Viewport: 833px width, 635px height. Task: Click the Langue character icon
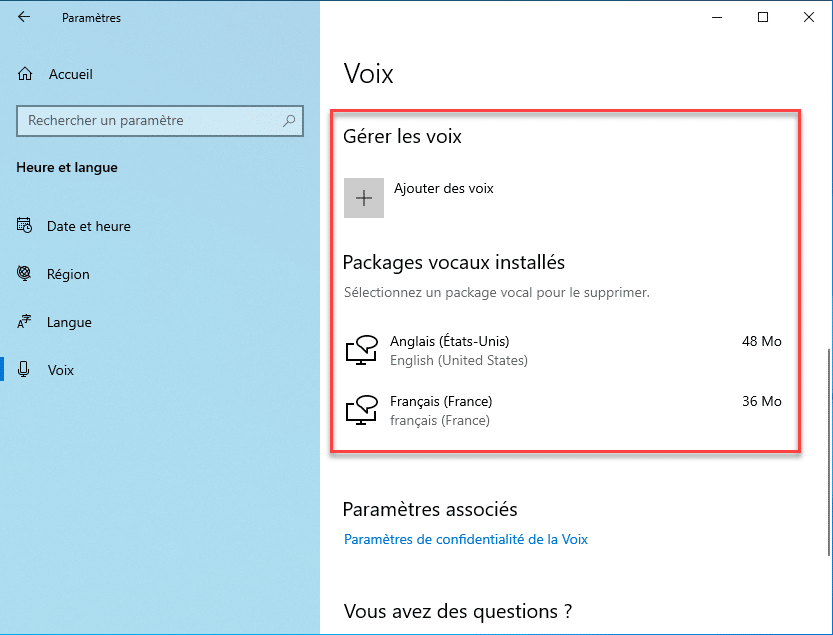pos(25,322)
